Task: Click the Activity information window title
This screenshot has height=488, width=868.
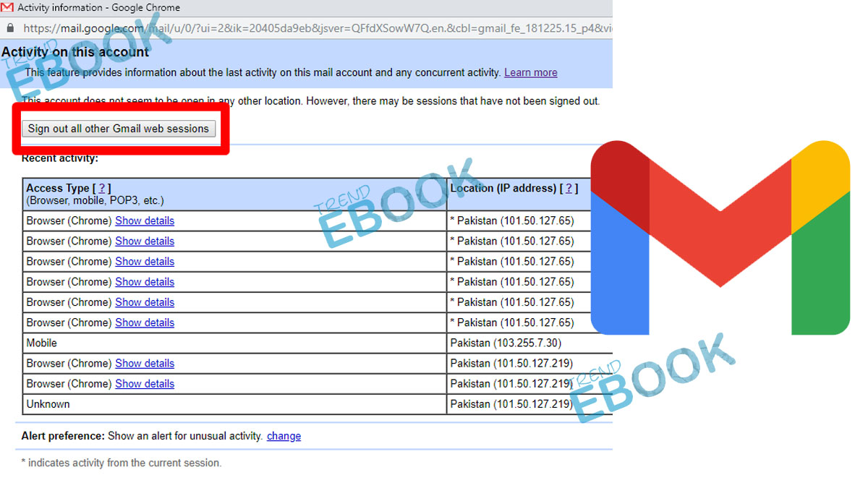Action: tap(99, 8)
